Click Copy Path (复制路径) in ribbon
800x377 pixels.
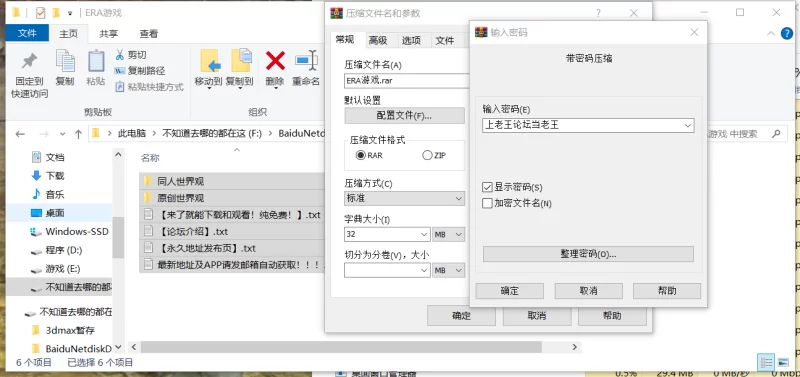point(140,71)
